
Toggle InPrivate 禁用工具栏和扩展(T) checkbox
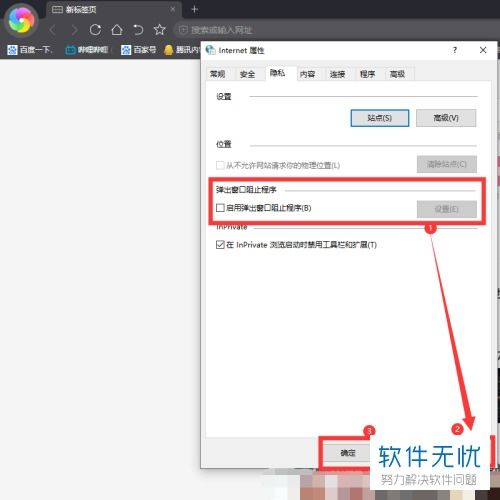coord(220,245)
